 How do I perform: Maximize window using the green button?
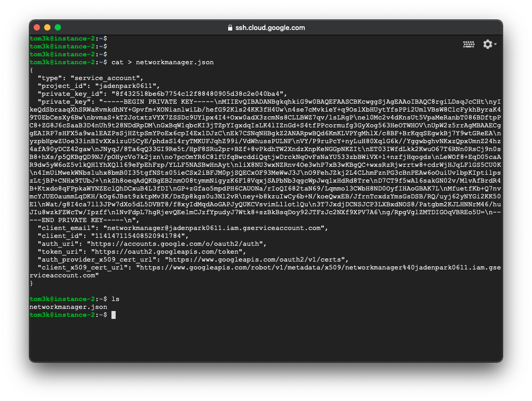(58, 27)
